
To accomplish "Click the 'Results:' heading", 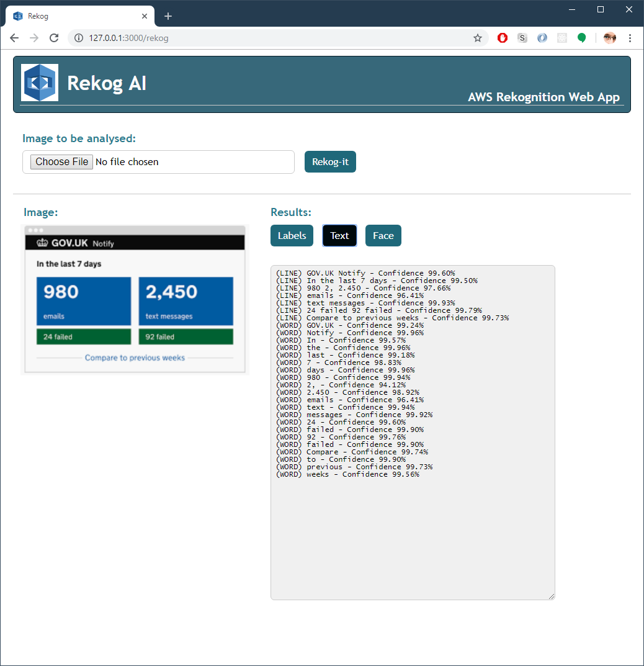I will [x=291, y=212].
